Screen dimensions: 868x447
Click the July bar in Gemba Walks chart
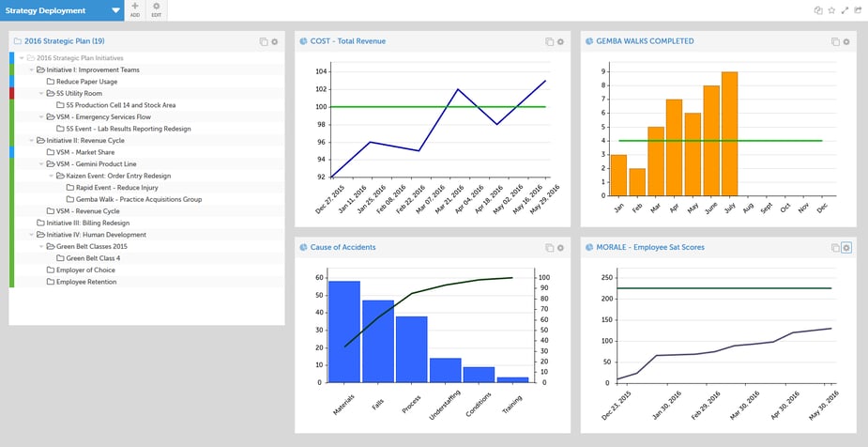(729, 133)
